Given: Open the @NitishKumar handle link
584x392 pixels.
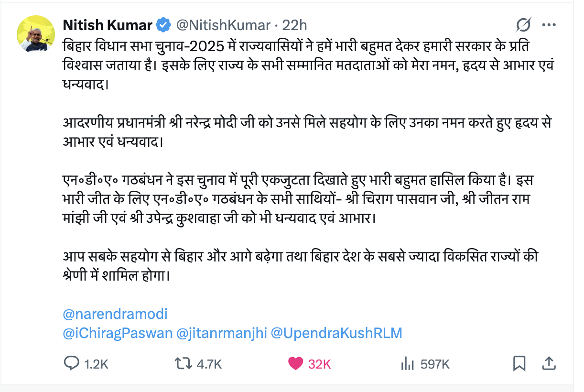Looking at the screenshot, I should coord(223,24).
